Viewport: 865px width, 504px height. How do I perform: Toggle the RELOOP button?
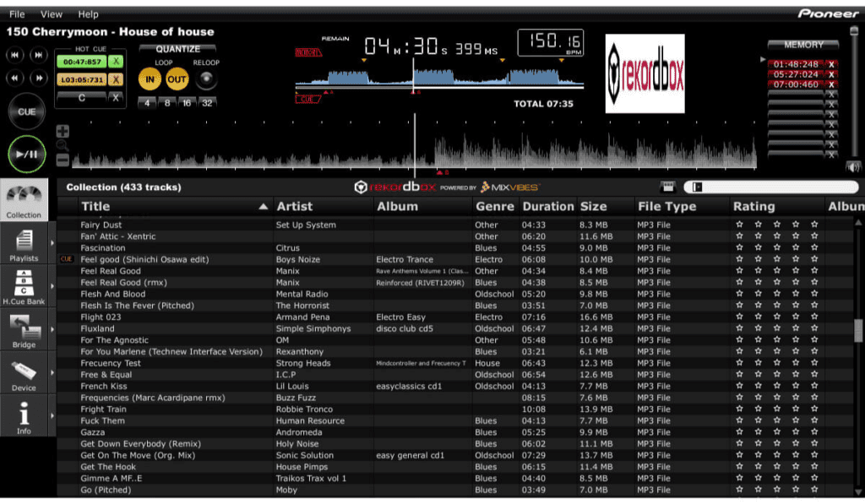[x=206, y=79]
